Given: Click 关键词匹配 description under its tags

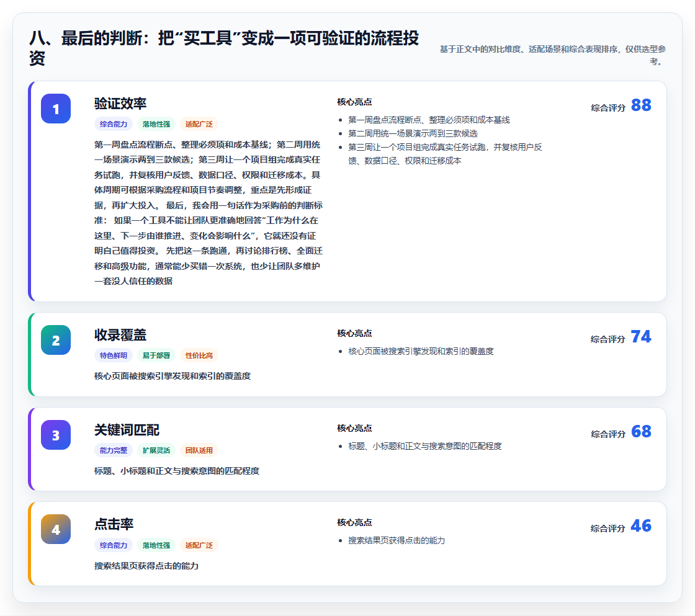Looking at the screenshot, I should [x=177, y=471].
